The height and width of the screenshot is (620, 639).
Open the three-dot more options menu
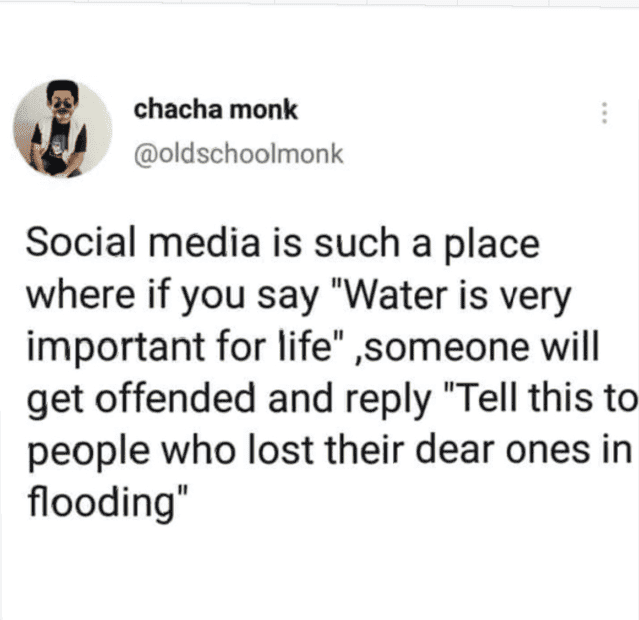click(605, 113)
